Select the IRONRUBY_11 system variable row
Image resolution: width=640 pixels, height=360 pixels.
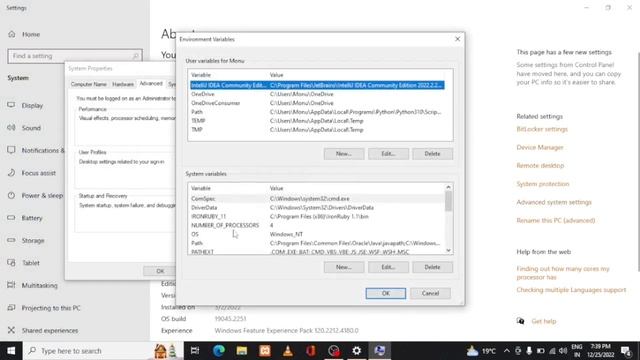click(x=317, y=217)
